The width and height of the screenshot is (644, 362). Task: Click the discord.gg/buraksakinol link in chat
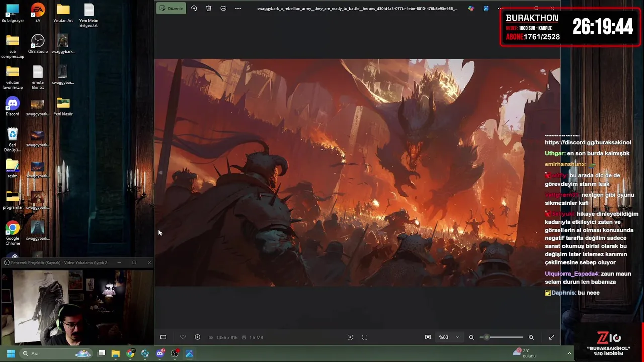(588, 142)
